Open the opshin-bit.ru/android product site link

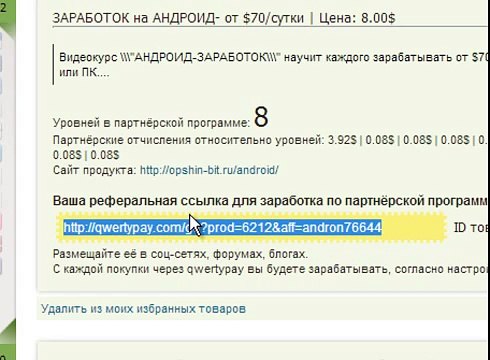point(209,170)
